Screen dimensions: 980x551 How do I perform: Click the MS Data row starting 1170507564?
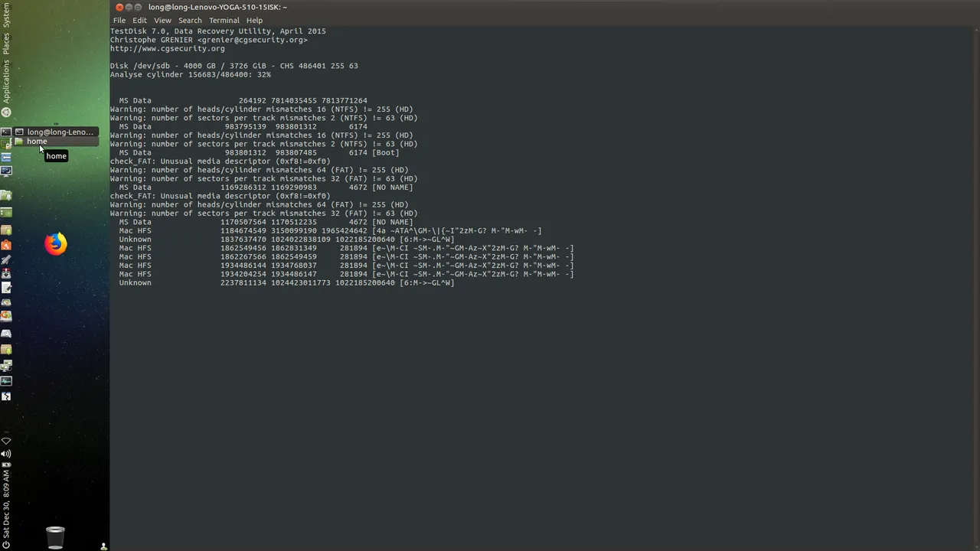click(266, 222)
